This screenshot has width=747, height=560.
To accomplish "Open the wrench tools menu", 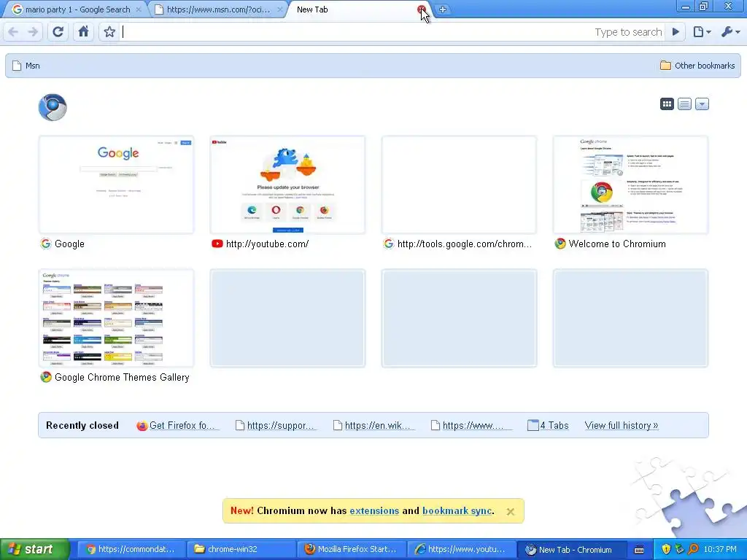I will click(730, 32).
